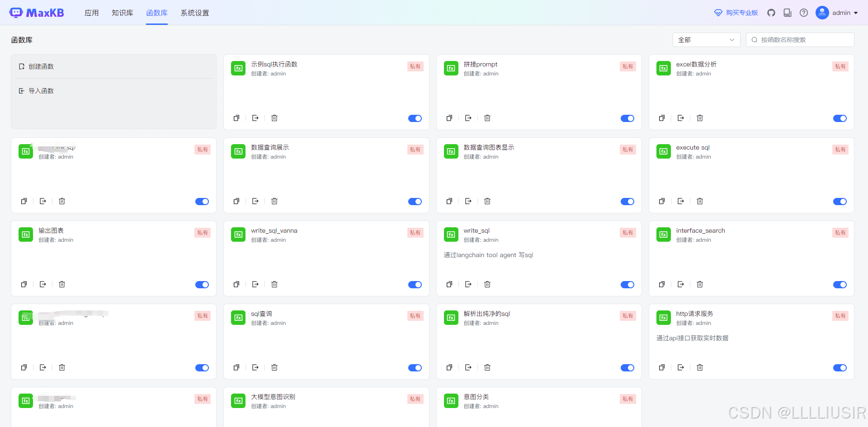Screen dimensions: 868x427
Task: Export the sql查询 function
Action: click(255, 367)
